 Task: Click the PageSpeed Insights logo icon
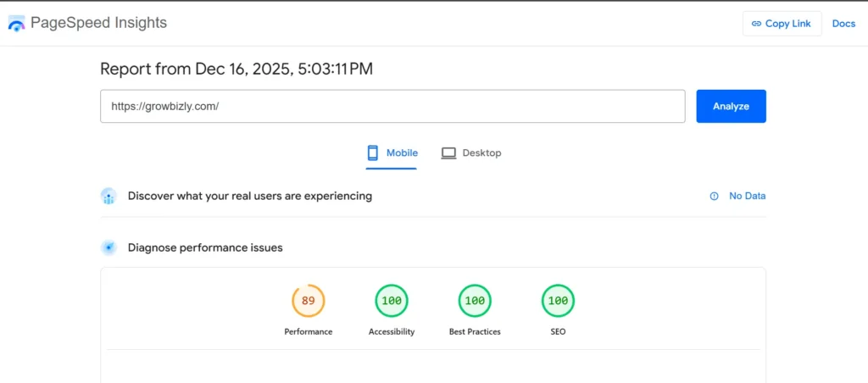tap(16, 24)
